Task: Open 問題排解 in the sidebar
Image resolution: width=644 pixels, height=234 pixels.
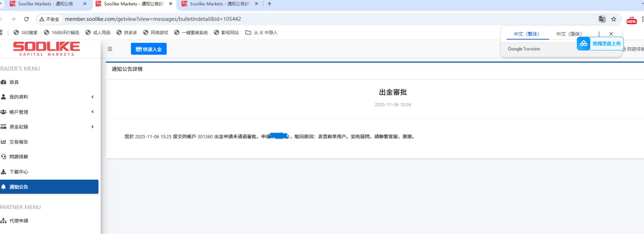Action: coord(19,157)
